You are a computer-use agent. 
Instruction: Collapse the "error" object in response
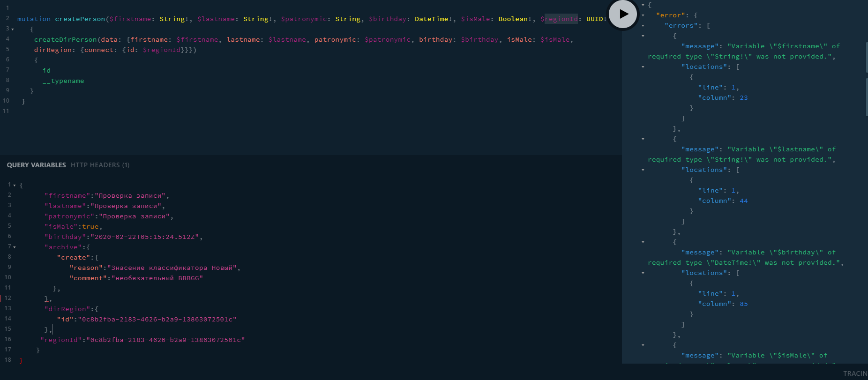coord(643,15)
